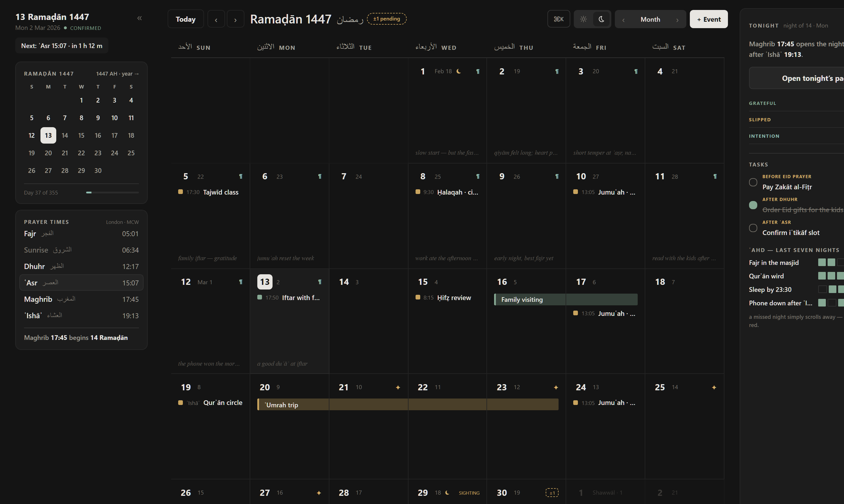Open the journal note icon on day 8

[x=477, y=176]
